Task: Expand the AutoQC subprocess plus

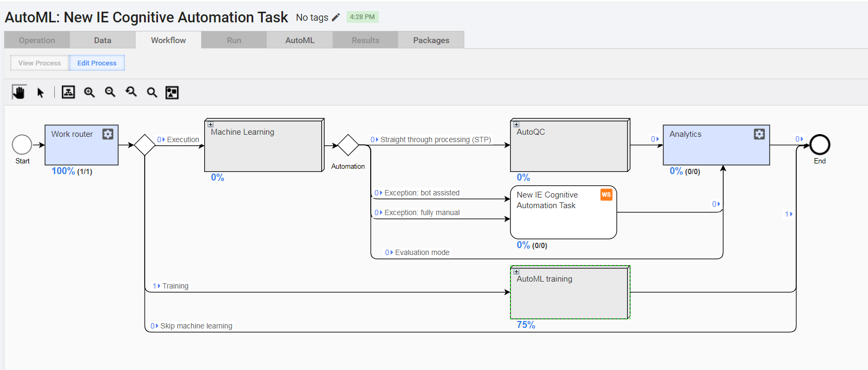Action: point(516,125)
